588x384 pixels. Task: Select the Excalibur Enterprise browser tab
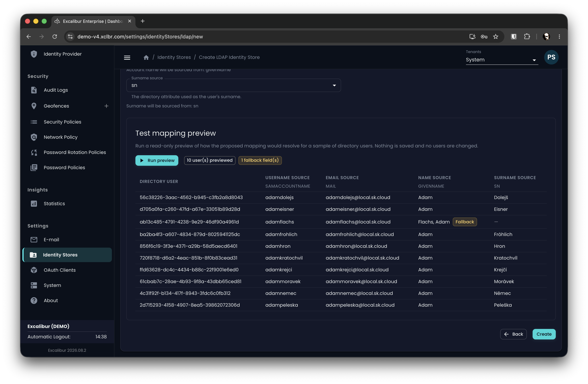(93, 21)
